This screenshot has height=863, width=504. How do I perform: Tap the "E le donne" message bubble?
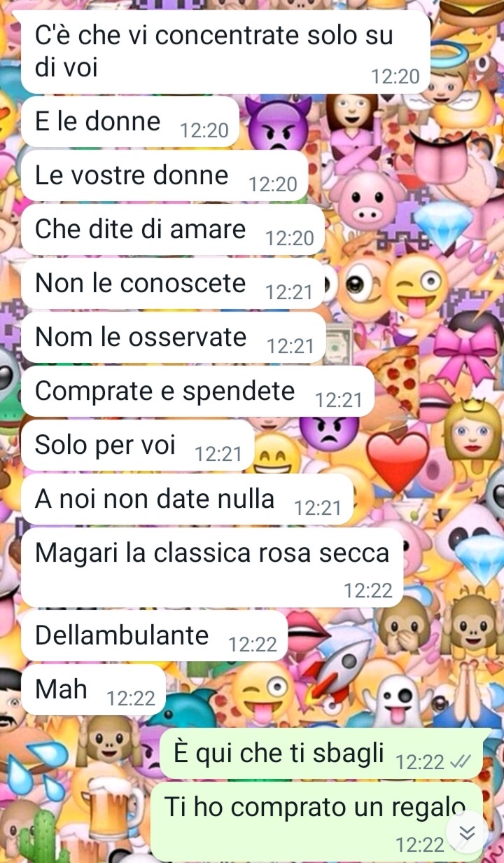click(130, 122)
